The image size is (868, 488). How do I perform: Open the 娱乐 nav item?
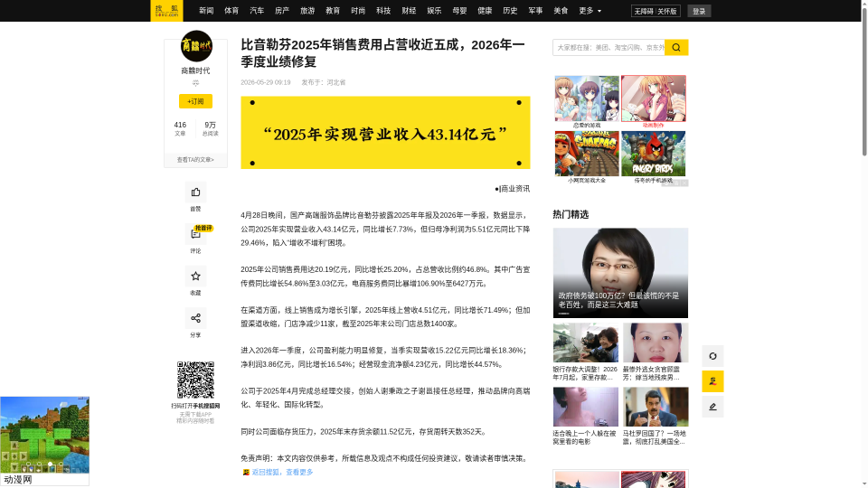click(434, 11)
